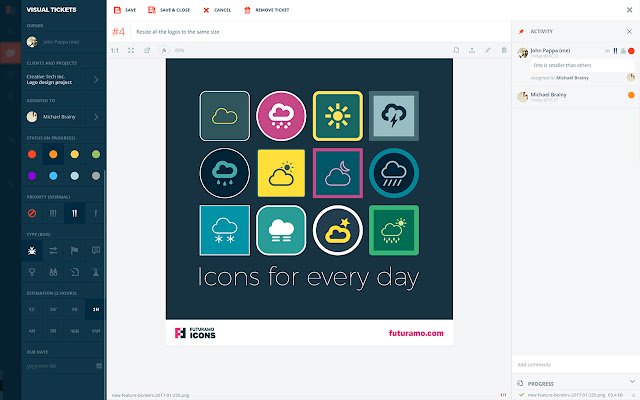
Task: Select the red status color
Action: point(32,154)
